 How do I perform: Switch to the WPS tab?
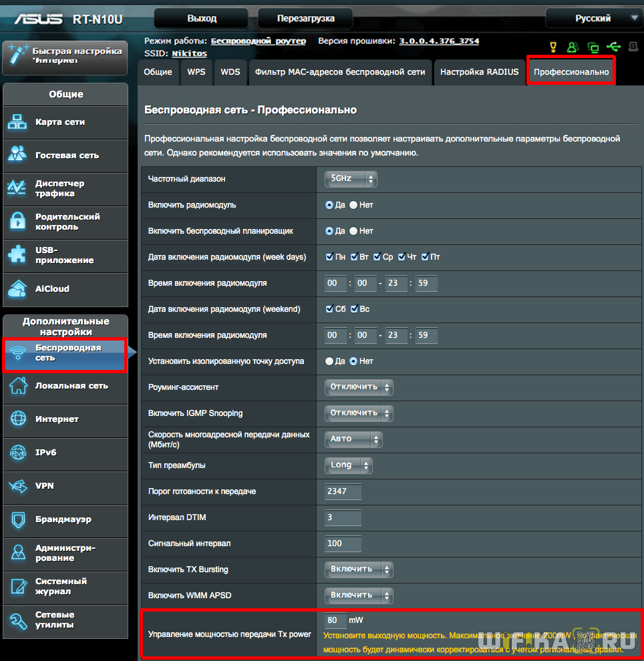click(x=196, y=72)
